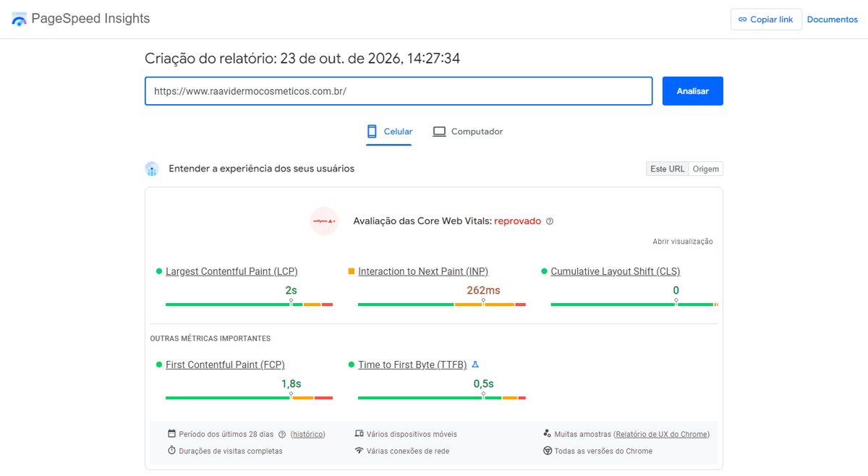Viewport: 868px width, 476px height.
Task: Open the Cumulative Layout Shift (CLS) link
Action: pyautogui.click(x=616, y=271)
